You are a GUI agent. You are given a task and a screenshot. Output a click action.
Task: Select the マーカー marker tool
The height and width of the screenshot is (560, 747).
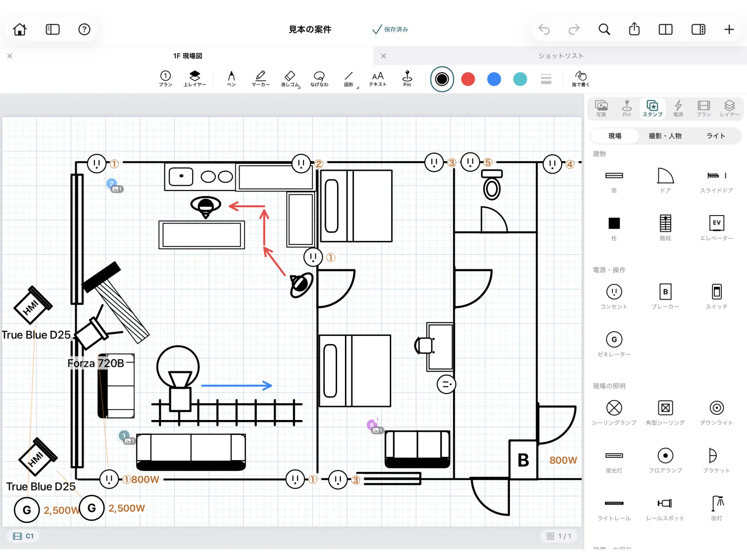pyautogui.click(x=261, y=78)
